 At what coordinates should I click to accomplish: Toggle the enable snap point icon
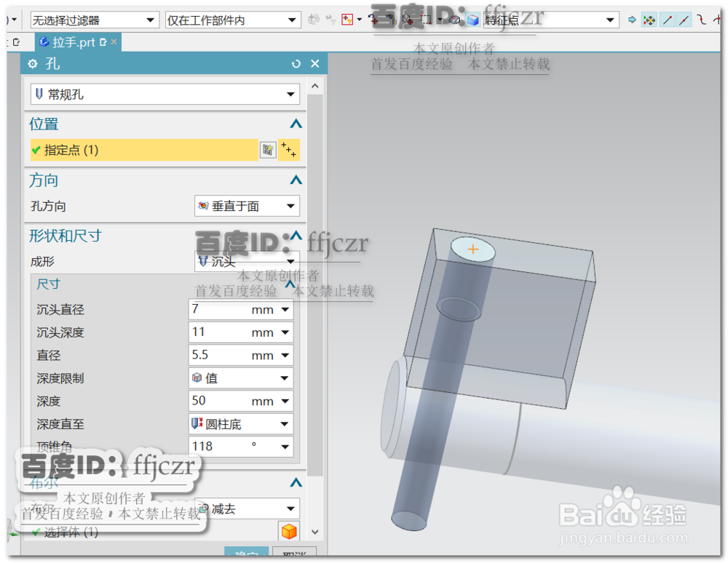[649, 20]
